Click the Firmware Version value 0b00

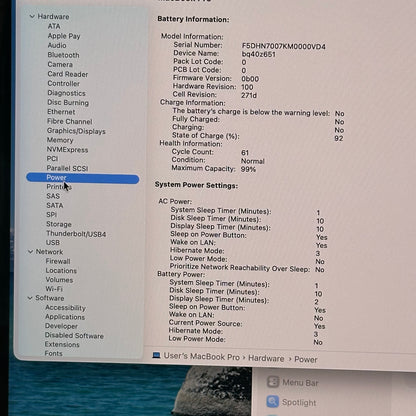coord(250,79)
